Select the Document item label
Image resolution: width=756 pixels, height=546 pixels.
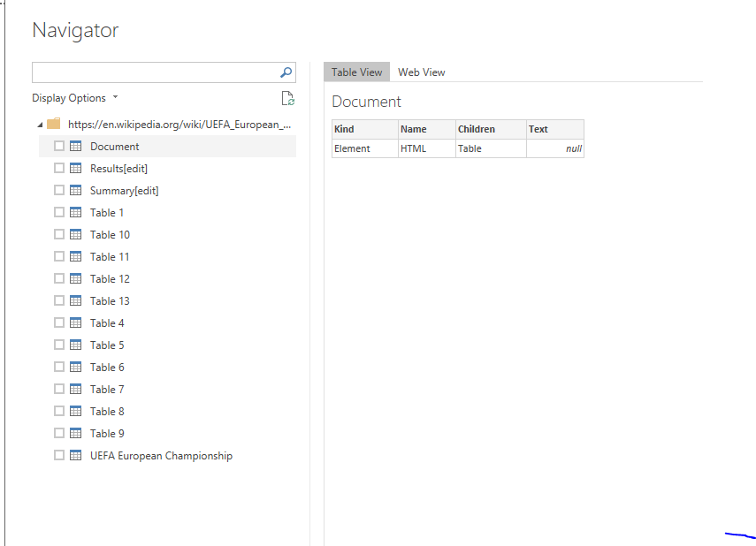115,147
